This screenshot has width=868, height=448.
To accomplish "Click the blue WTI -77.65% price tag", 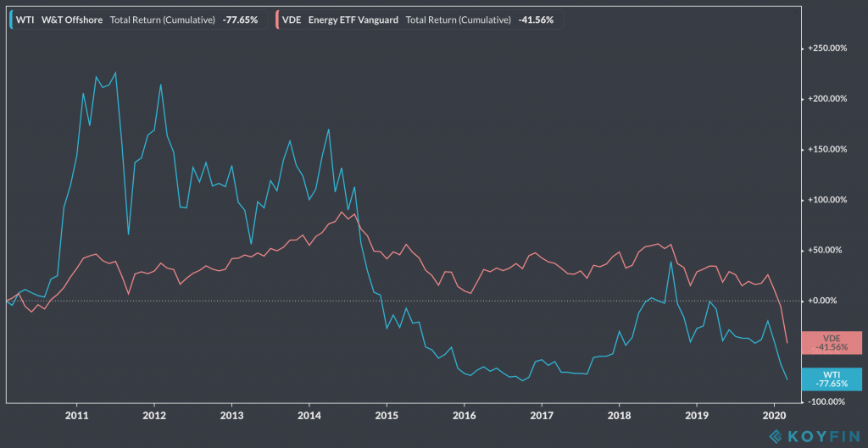I will [x=832, y=379].
